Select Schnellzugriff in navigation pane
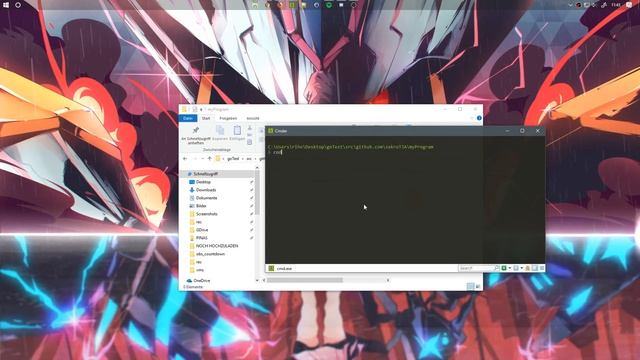Image resolution: width=640 pixels, height=360 pixels. (205, 174)
